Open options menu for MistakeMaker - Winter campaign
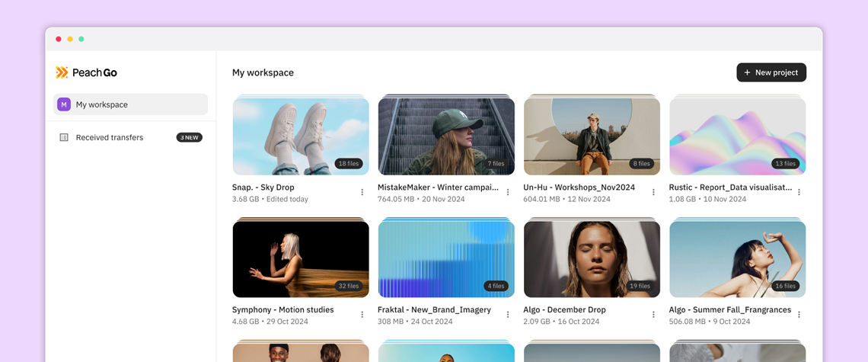Screen dimensions: 868x362 click(x=508, y=192)
